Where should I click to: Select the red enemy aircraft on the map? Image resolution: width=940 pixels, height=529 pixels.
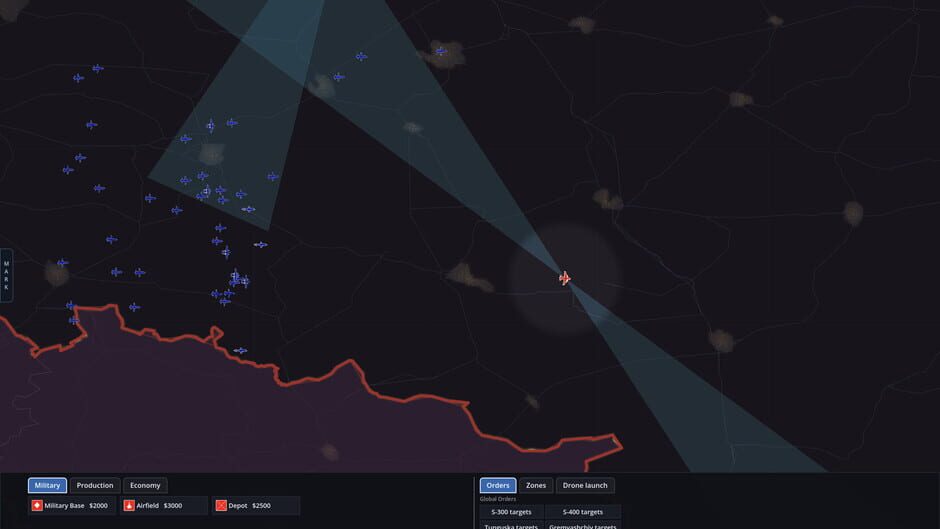point(564,278)
